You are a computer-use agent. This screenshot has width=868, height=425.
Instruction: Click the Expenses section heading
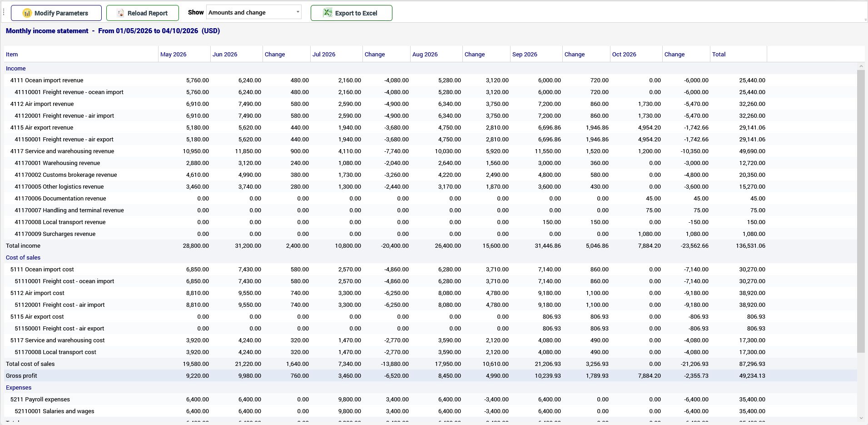pyautogui.click(x=19, y=388)
